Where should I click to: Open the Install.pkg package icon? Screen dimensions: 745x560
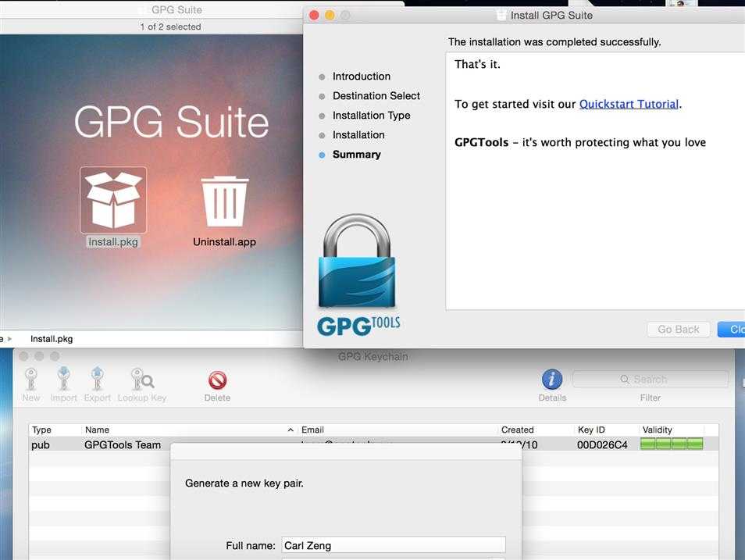[113, 200]
